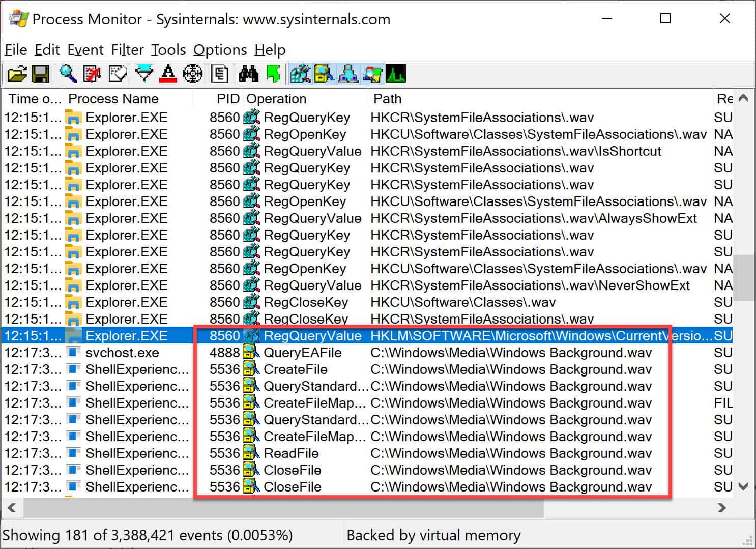Click the horizontal scrollbar right arrow

pos(721,508)
